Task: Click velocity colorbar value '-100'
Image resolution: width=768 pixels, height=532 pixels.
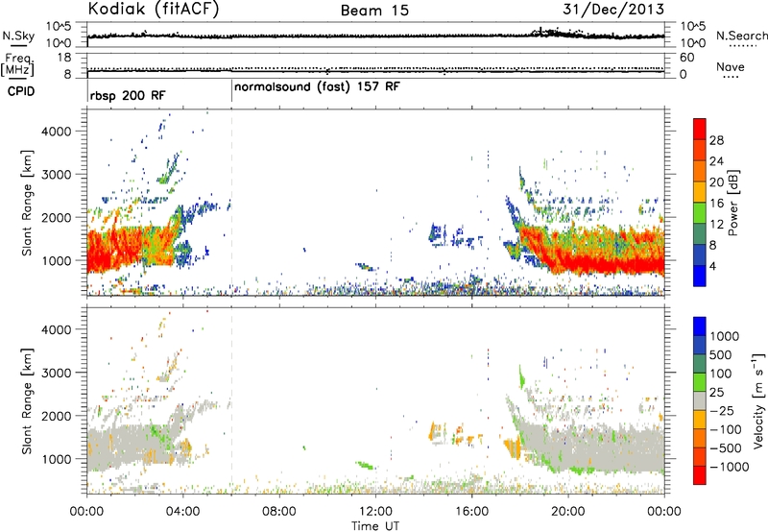Action: coord(726,429)
